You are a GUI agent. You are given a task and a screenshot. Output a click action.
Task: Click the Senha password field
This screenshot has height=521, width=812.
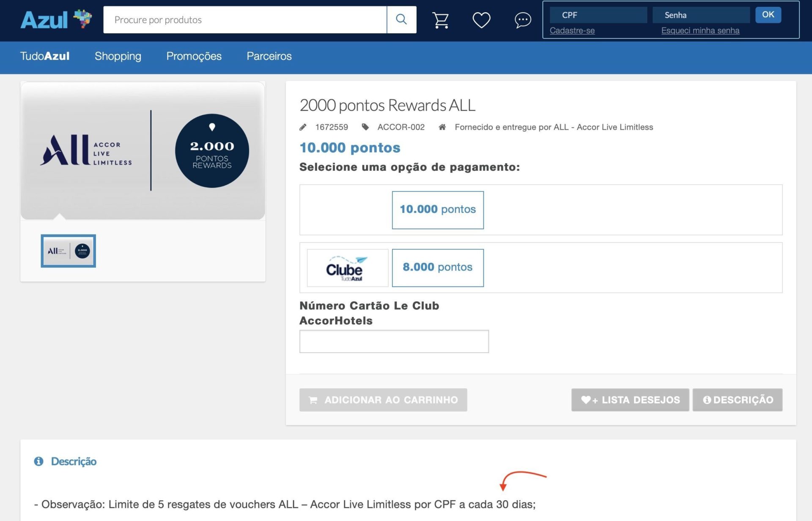click(701, 15)
